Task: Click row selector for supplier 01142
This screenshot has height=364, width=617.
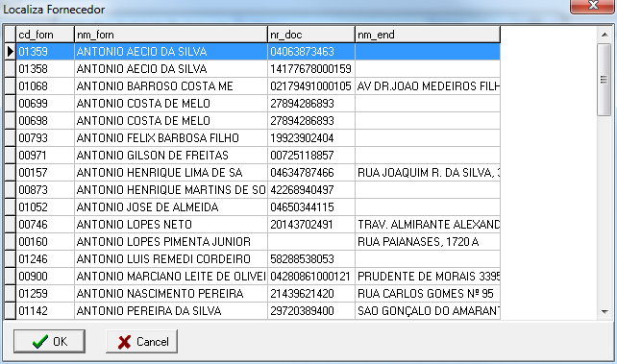Action: pyautogui.click(x=10, y=311)
